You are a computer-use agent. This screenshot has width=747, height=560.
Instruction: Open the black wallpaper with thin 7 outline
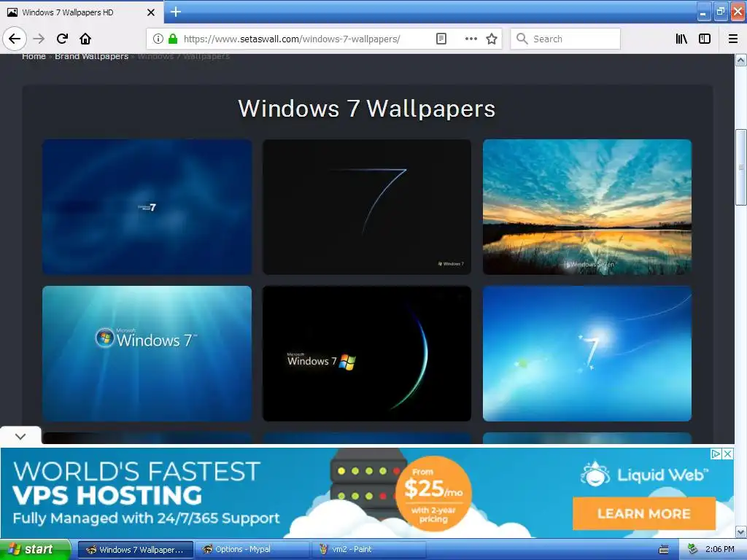(x=367, y=206)
